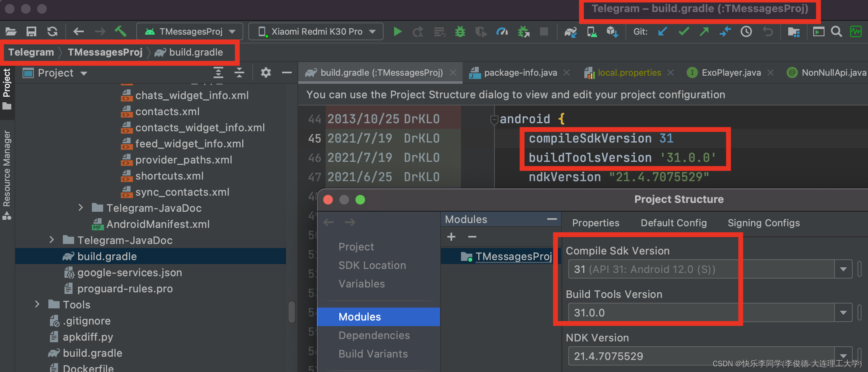Screen dimensions: 868x372
Task: Open the Resource Manager side tab
Action: tap(7, 175)
